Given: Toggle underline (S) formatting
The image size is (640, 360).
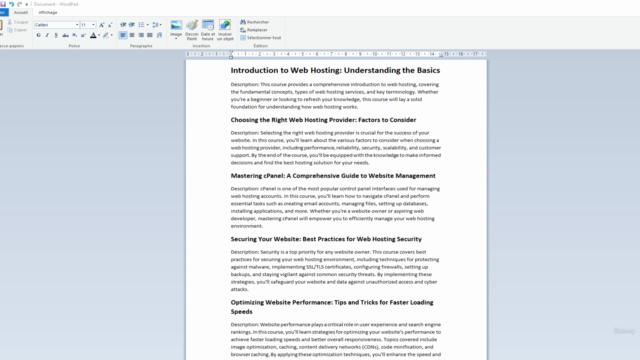Looking at the screenshot, I should (x=56, y=36).
